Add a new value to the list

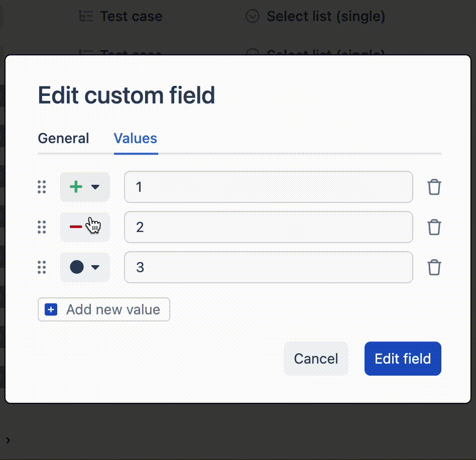[104, 309]
